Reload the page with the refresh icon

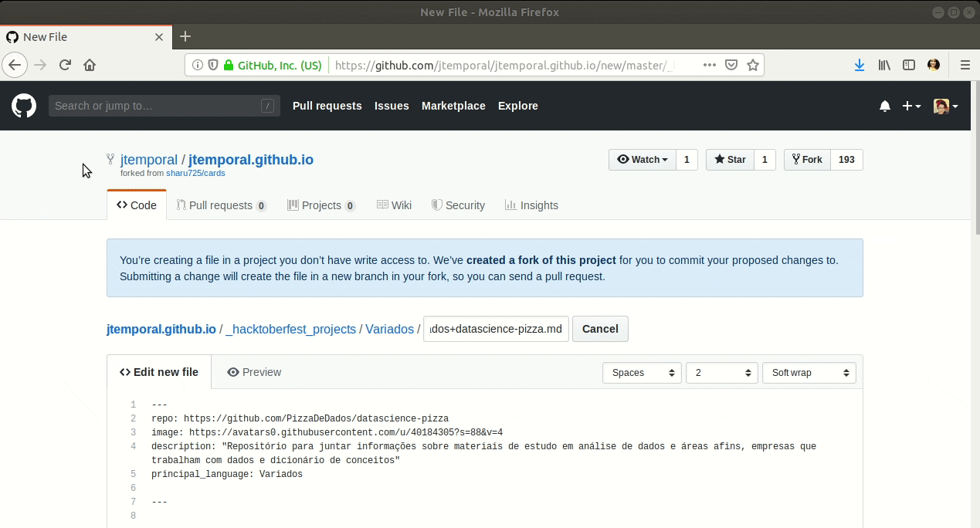(x=65, y=65)
